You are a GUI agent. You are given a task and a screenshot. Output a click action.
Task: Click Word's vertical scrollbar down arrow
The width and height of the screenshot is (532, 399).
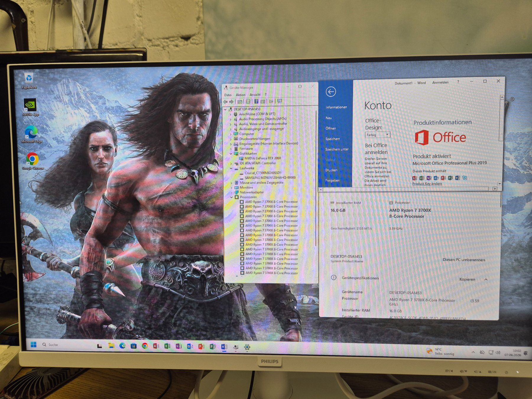click(500, 184)
